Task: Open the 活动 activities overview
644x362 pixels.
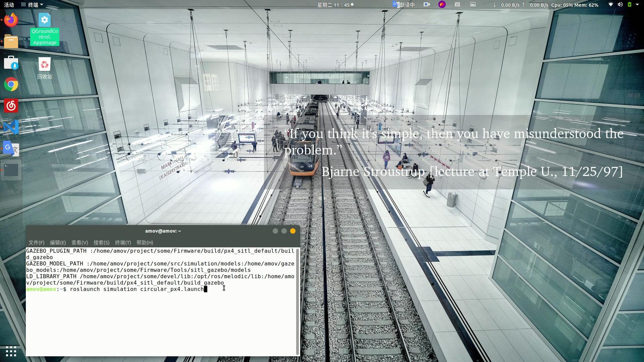Action: 9,5
